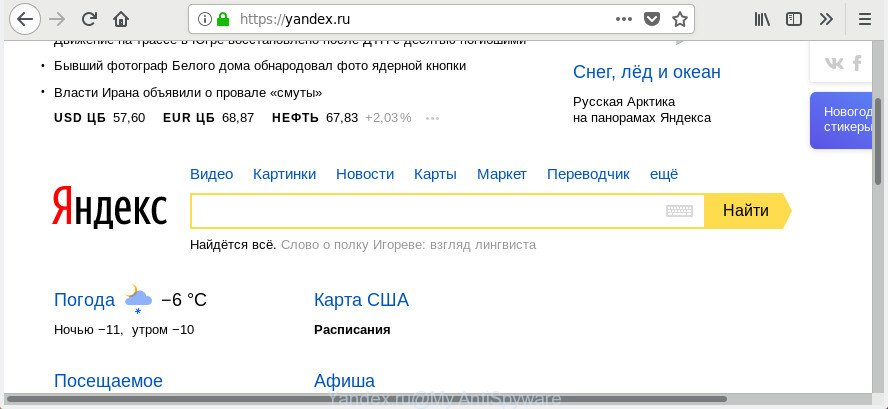Expand more exchange rates dots

(x=432, y=118)
